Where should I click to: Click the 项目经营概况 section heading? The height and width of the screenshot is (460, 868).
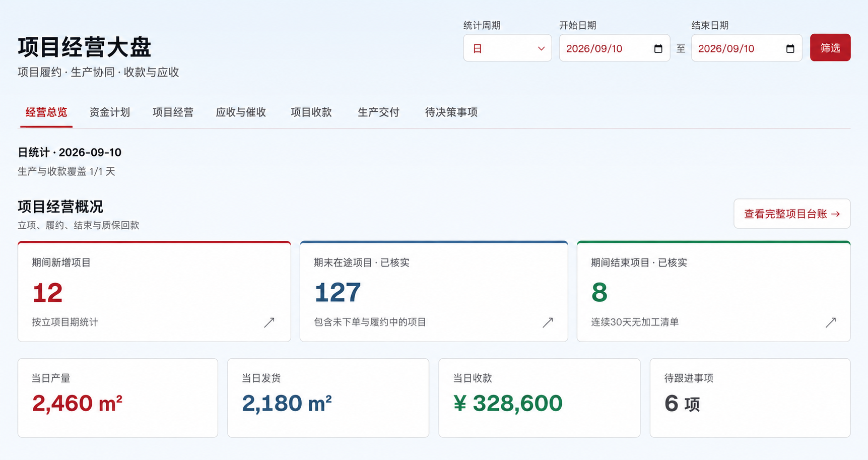[60, 207]
